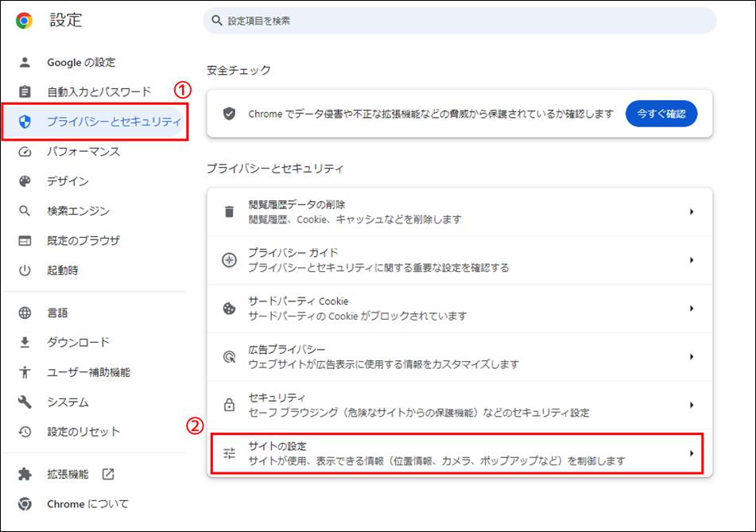Open パフォーマンス settings in the sidebar
This screenshot has width=756, height=532.
pos(83,151)
